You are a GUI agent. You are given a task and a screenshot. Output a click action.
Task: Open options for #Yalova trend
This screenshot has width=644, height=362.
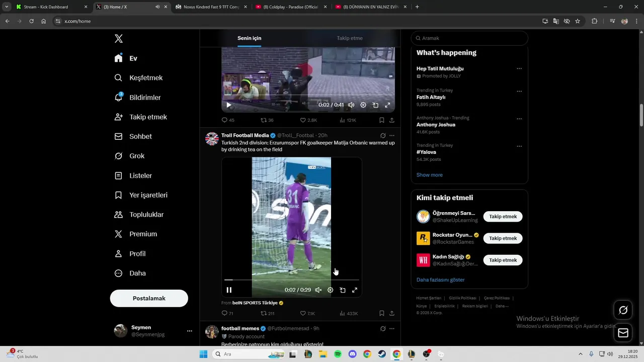click(x=519, y=146)
